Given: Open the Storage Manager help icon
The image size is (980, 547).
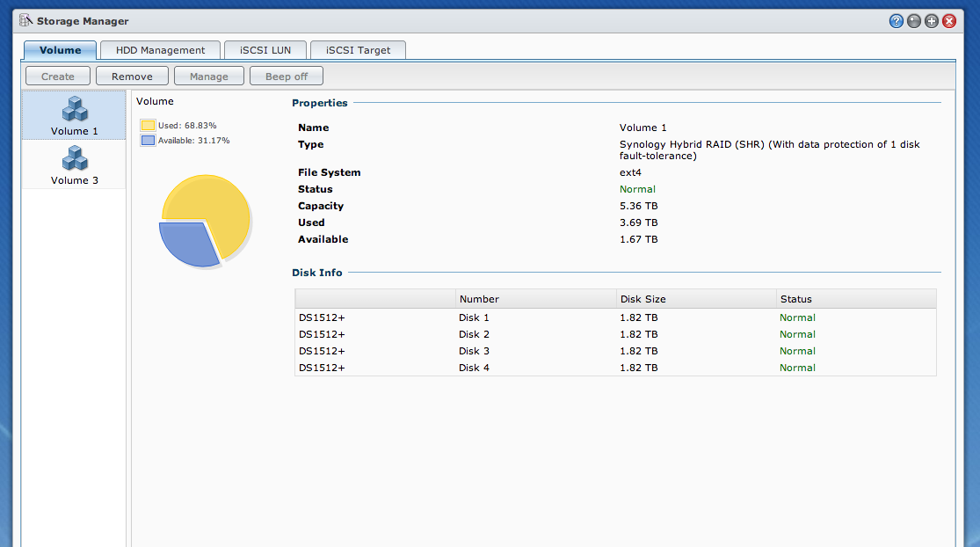Looking at the screenshot, I should [x=897, y=21].
